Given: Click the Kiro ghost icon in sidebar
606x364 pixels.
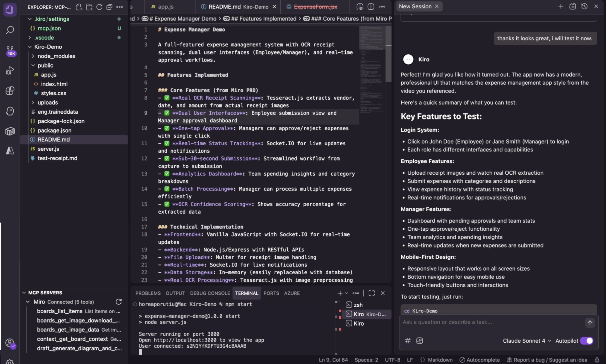Looking at the screenshot, I should tap(10, 111).
